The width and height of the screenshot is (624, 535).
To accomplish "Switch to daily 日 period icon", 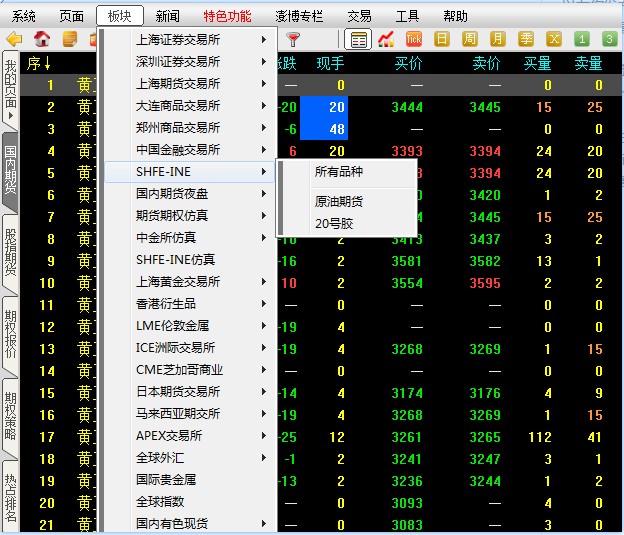I will [442, 39].
